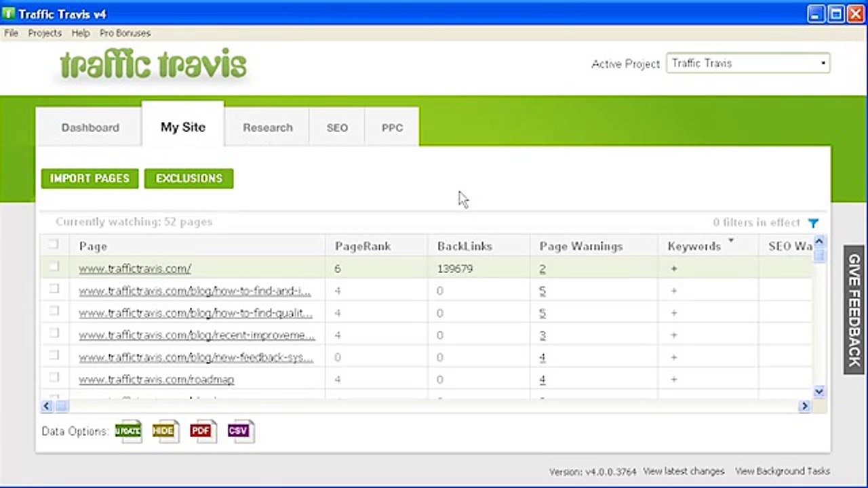The width and height of the screenshot is (868, 488).
Task: Export the table as CSV
Action: point(241,431)
